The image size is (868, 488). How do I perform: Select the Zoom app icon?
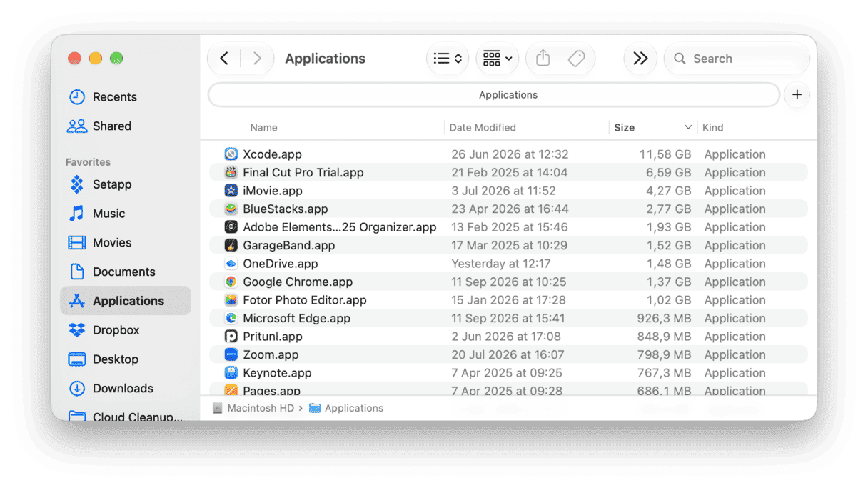(231, 355)
